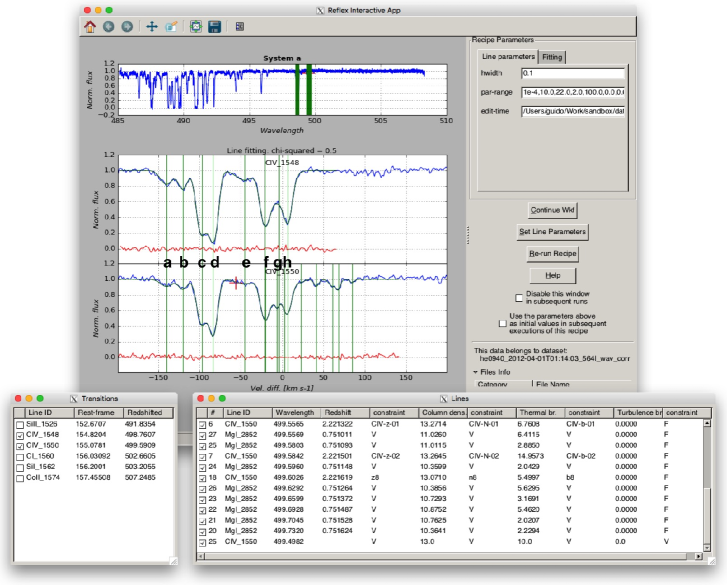Viewport: 727px width, 585px height.
Task: Enable the SiII_1526 transition checkbox
Action: point(20,425)
